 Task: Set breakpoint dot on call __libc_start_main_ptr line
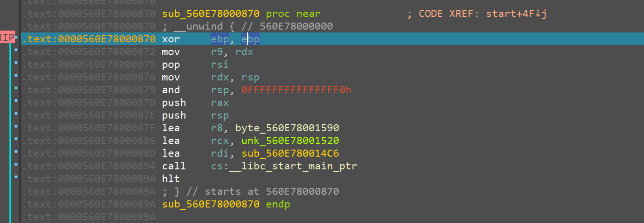point(16,164)
